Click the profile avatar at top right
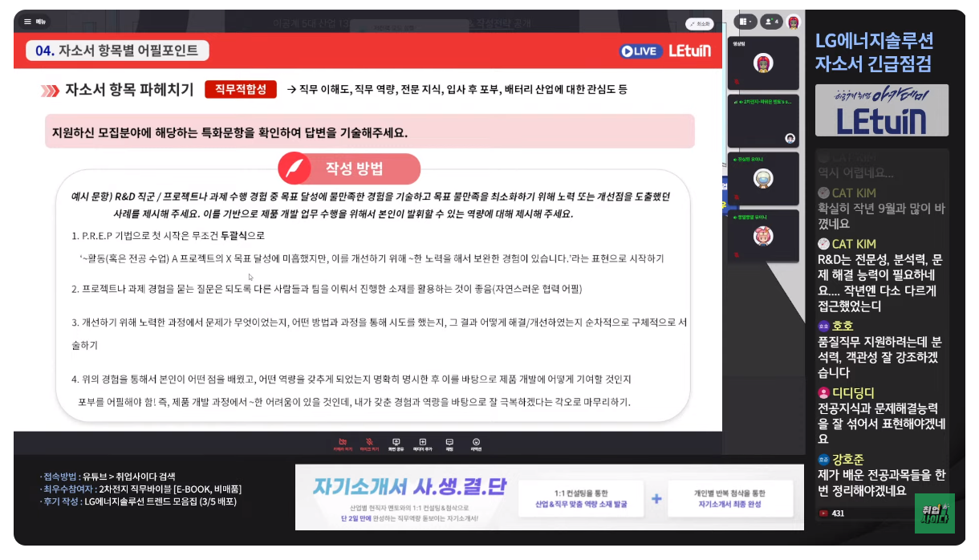The width and height of the screenshot is (979, 560). (x=793, y=22)
